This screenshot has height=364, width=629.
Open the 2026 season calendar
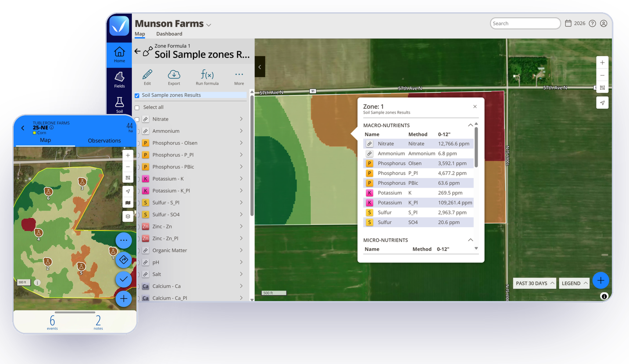575,23
